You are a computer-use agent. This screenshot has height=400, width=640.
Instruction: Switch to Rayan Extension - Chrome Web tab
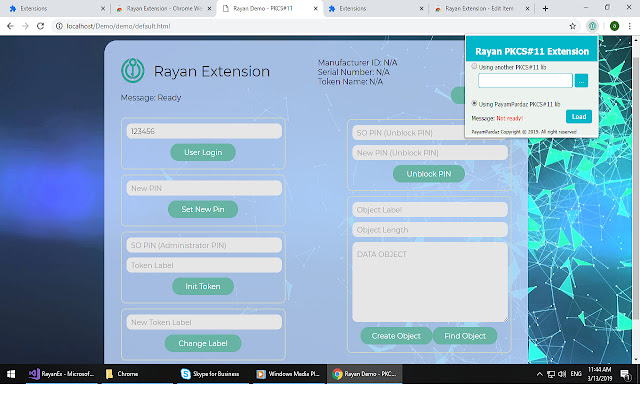[164, 8]
